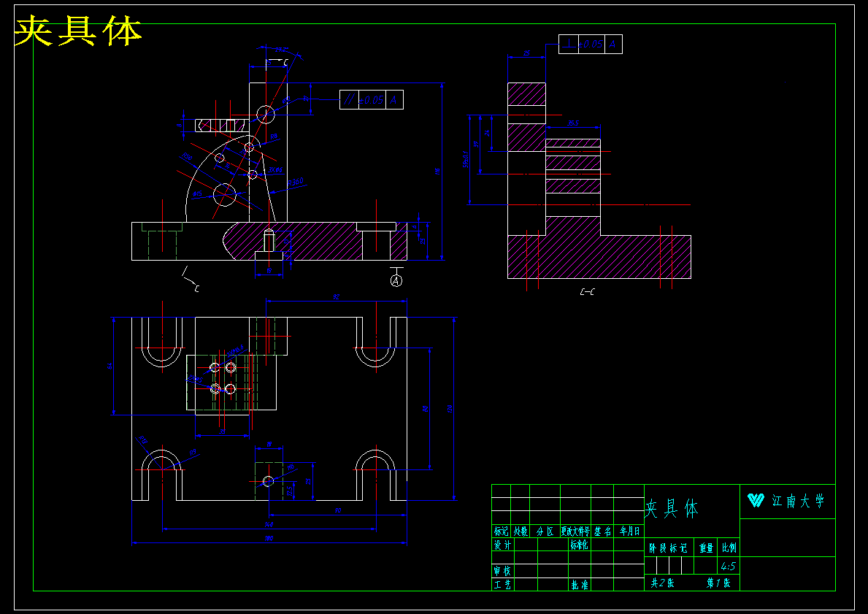
Task: Click the 设计 row label
Action: 503,544
